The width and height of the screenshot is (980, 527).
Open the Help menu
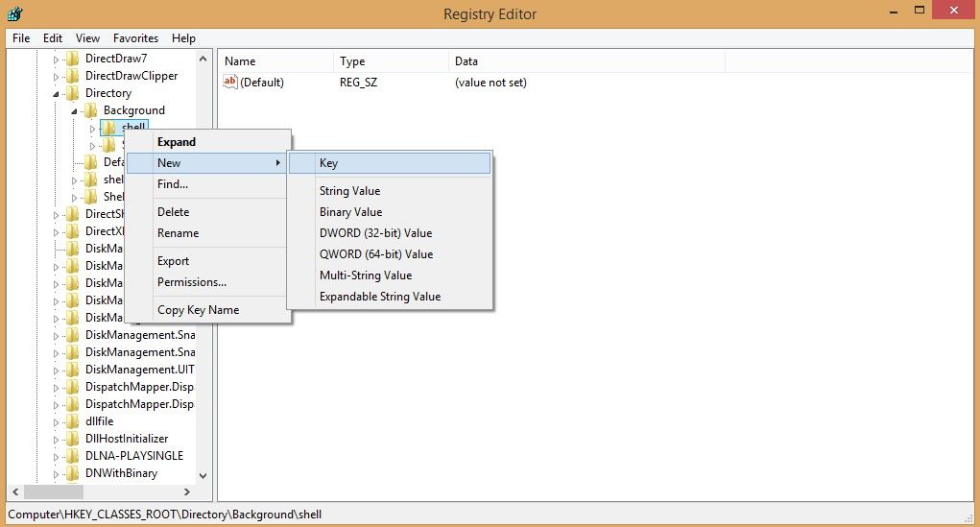[x=183, y=38]
